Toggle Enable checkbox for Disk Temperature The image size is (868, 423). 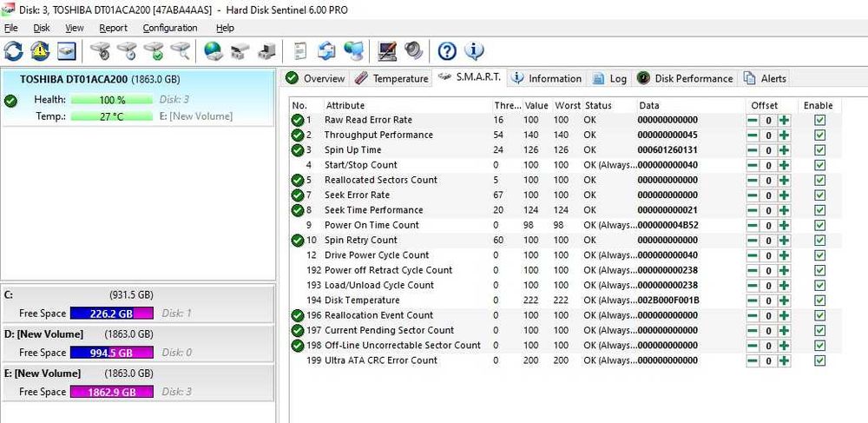point(820,300)
